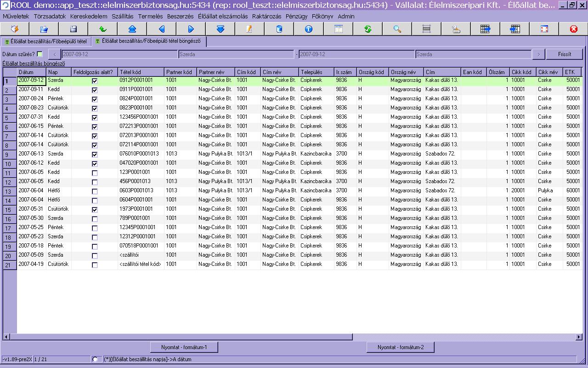This screenshot has width=588, height=368.
Task: Click the magnifying glass search icon
Action: [397, 29]
